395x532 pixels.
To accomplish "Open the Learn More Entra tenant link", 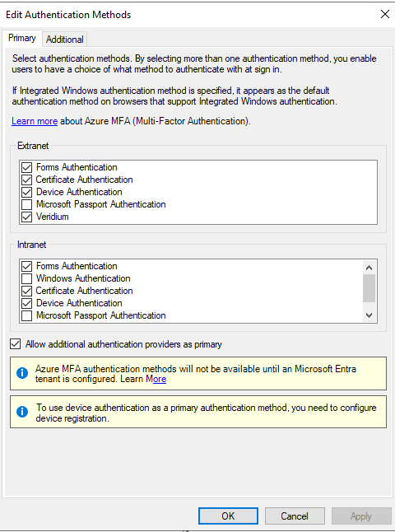I will pyautogui.click(x=156, y=379).
